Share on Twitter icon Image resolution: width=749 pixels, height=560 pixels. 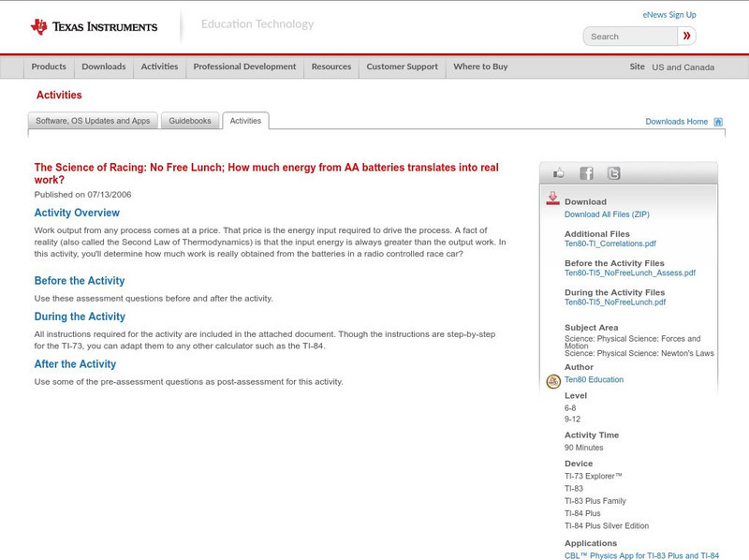(614, 173)
